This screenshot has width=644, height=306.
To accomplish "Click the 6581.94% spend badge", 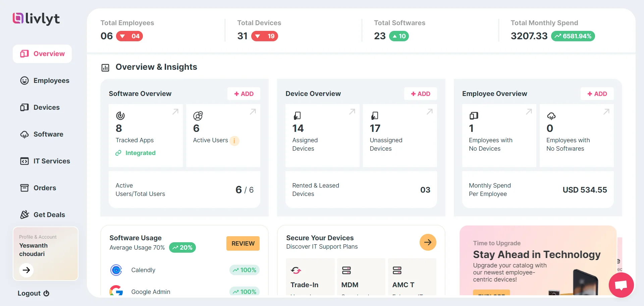I will click(x=573, y=36).
